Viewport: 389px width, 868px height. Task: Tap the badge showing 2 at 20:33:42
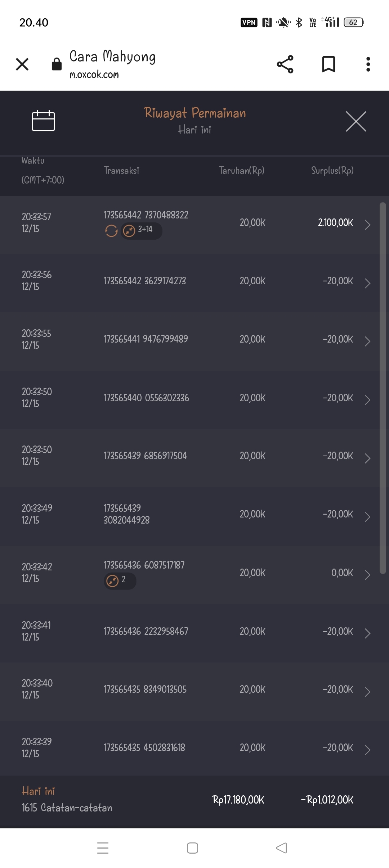tap(120, 580)
